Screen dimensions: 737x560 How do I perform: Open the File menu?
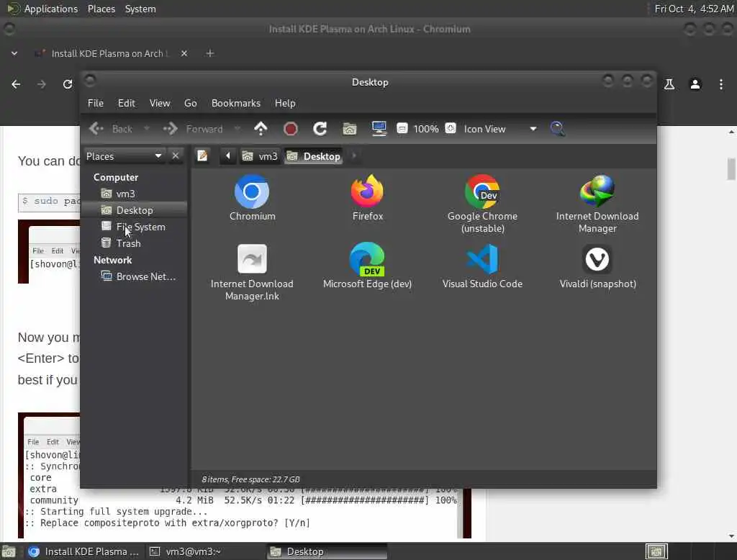[x=96, y=103]
